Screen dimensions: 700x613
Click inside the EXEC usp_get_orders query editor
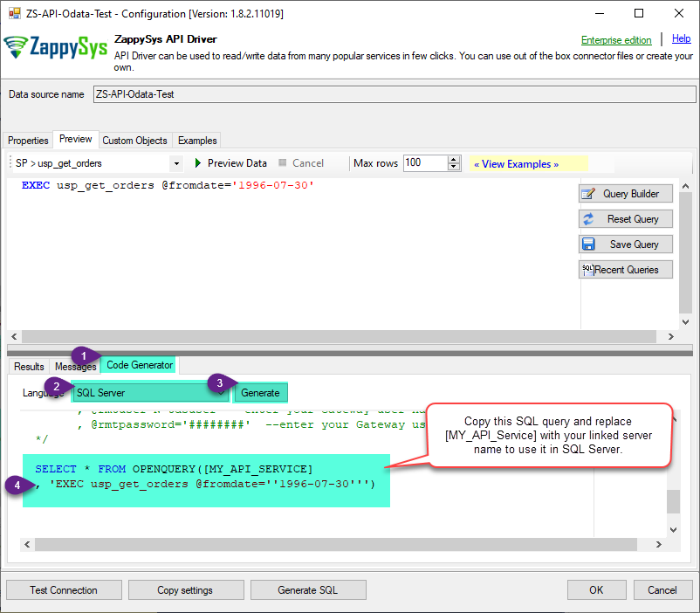[292, 253]
